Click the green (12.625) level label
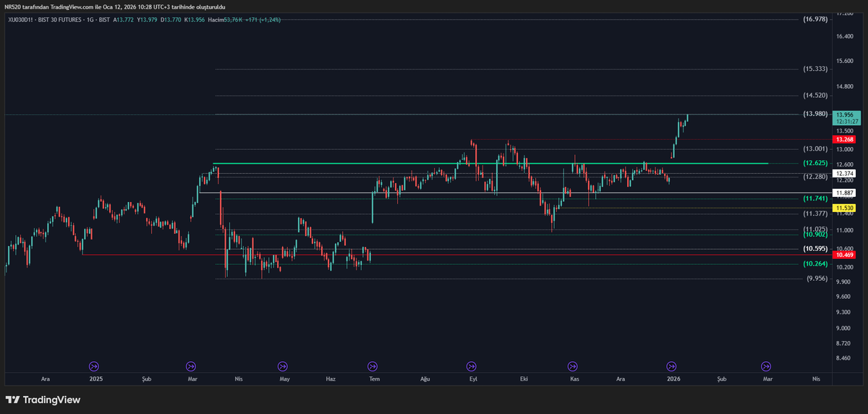 (x=815, y=164)
